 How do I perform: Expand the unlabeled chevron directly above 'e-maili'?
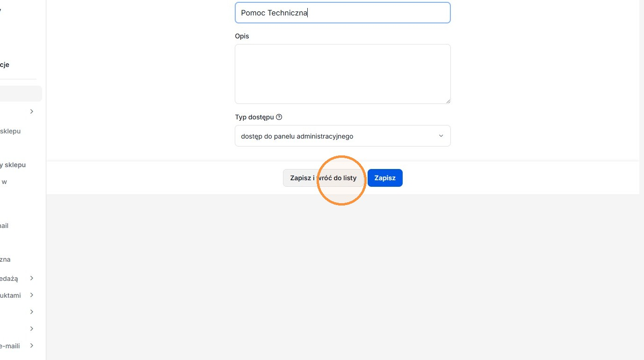[x=32, y=329]
